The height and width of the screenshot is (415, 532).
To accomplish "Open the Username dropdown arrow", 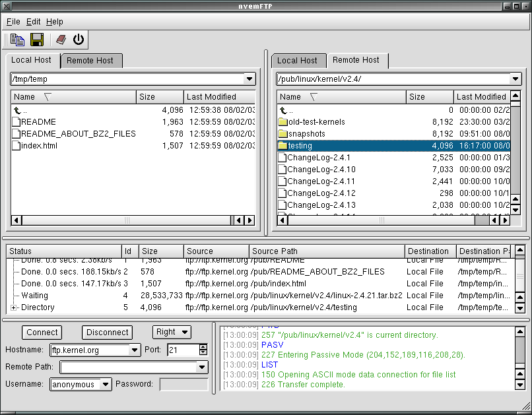I will pos(106,385).
